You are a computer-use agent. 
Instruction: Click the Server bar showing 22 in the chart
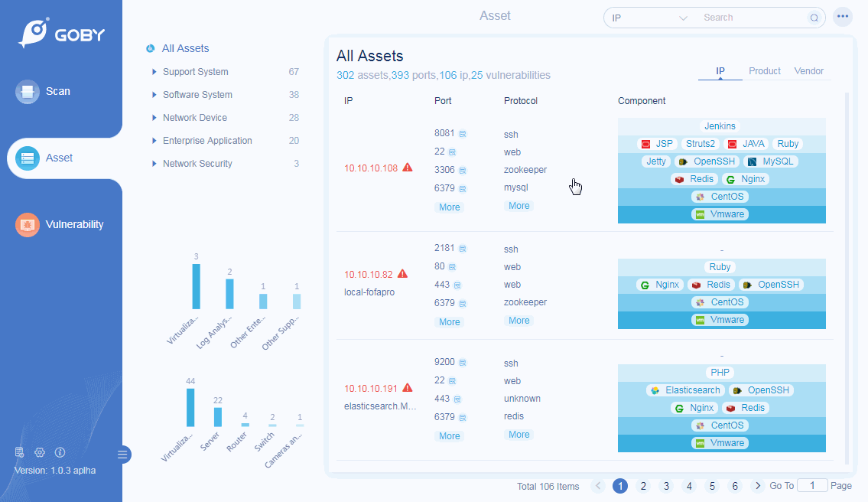pos(217,416)
